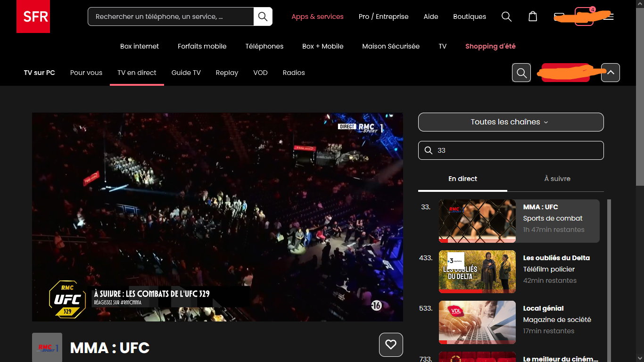The width and height of the screenshot is (644, 362).
Task: Open the TV menu item in the main navigation
Action: point(443,46)
